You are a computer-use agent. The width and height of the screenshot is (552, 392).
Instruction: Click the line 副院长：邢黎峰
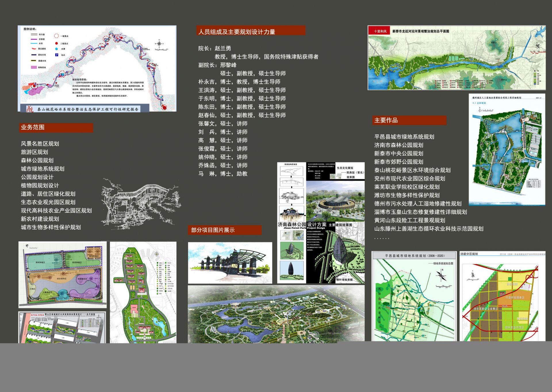point(217,65)
